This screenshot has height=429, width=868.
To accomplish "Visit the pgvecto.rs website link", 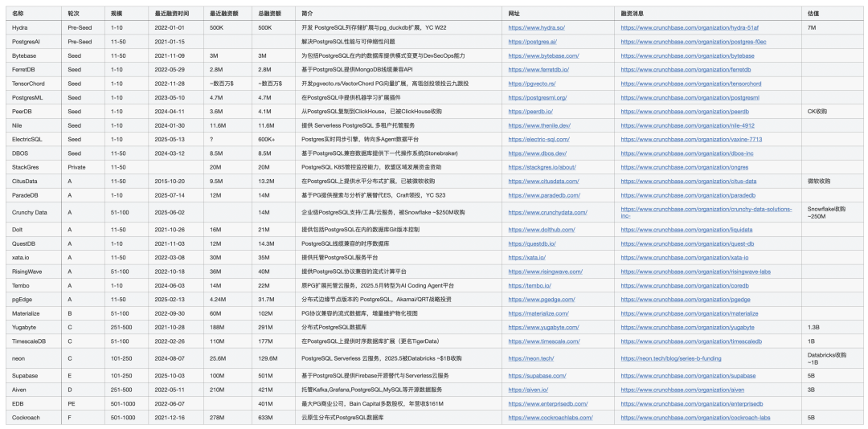I will 531,84.
